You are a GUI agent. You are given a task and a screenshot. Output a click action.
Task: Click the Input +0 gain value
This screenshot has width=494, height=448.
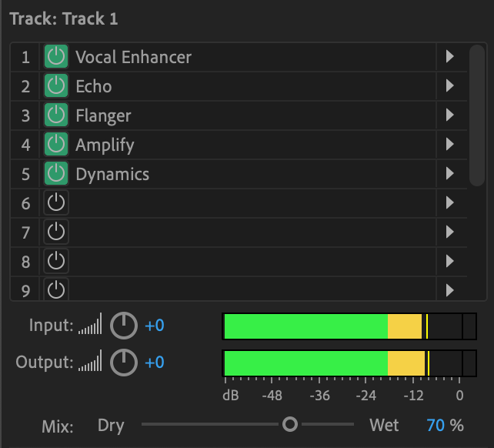[x=155, y=326]
